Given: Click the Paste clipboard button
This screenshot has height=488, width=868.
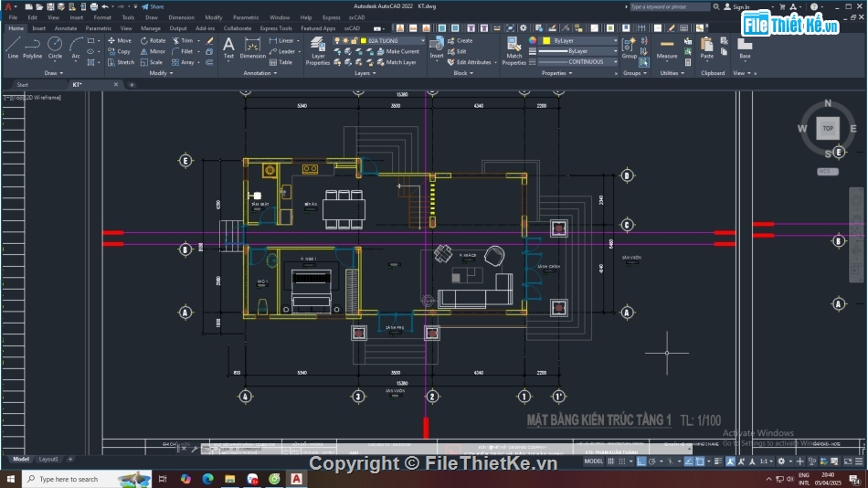Looking at the screenshot, I should [x=707, y=48].
